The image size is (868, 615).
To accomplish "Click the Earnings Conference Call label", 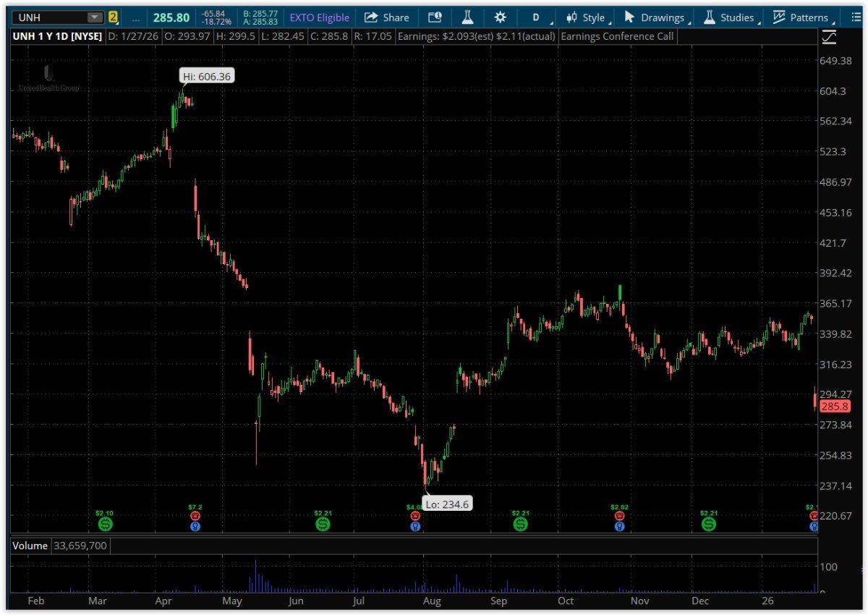I will pos(617,36).
